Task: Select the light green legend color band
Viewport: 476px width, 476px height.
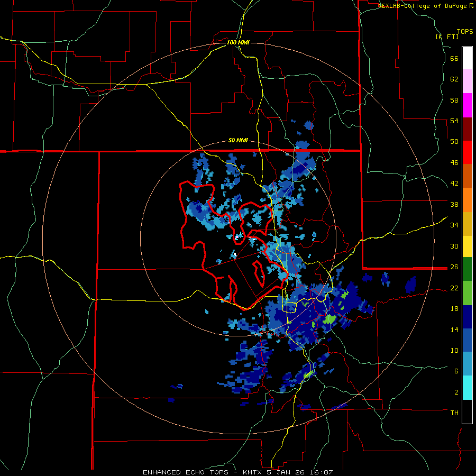Action: pos(467,293)
